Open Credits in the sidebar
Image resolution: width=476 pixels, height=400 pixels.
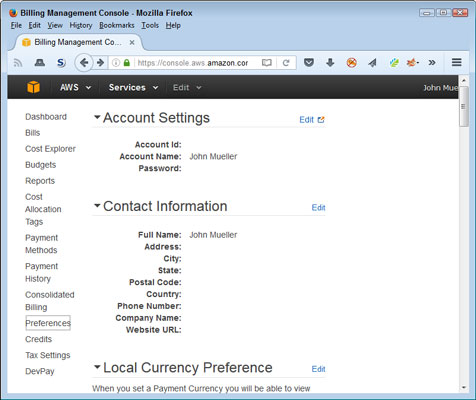point(39,339)
